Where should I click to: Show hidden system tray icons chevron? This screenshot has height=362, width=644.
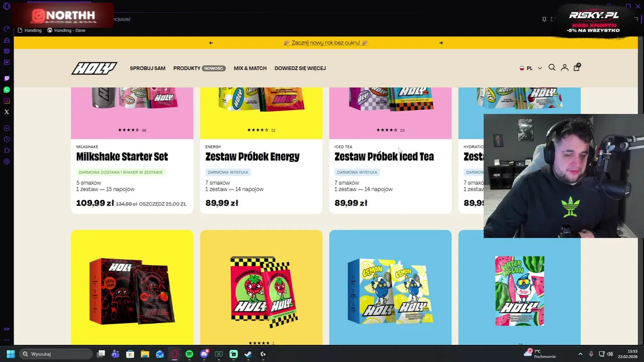(580, 354)
